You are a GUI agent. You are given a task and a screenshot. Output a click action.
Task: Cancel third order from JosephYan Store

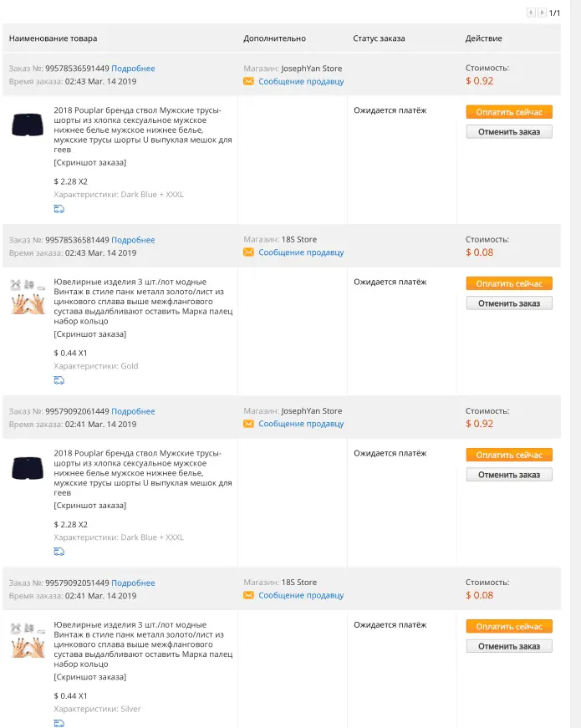(x=509, y=475)
